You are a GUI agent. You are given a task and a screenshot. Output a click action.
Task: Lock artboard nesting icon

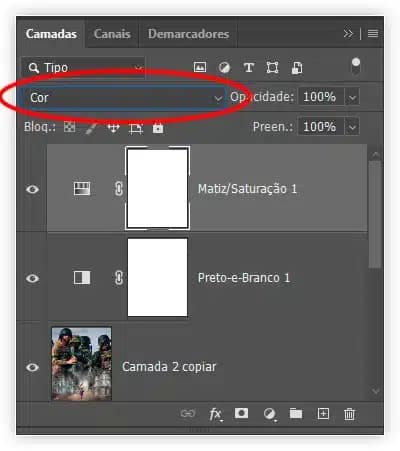(x=136, y=128)
